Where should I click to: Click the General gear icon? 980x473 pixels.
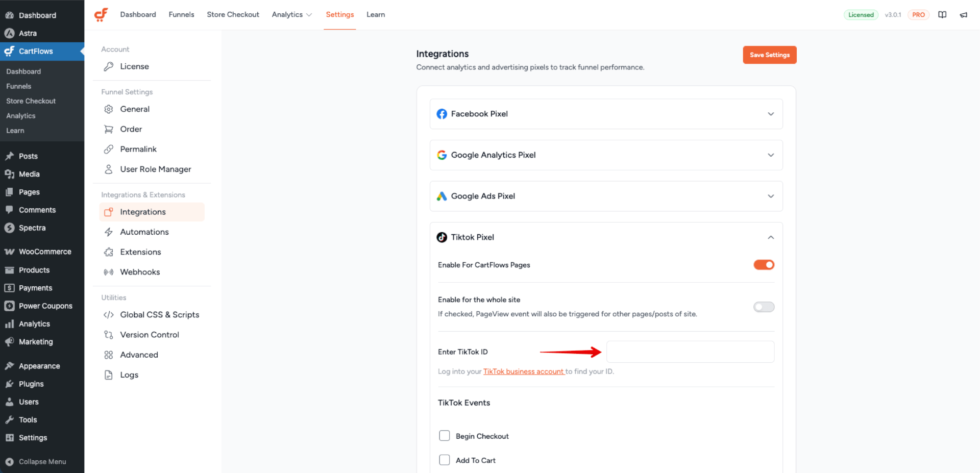(x=108, y=109)
